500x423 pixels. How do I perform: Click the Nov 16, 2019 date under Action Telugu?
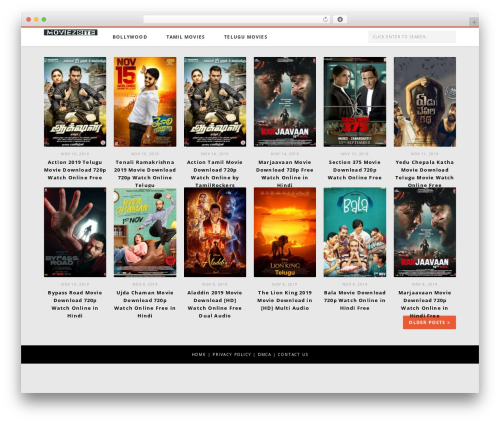coord(75,154)
